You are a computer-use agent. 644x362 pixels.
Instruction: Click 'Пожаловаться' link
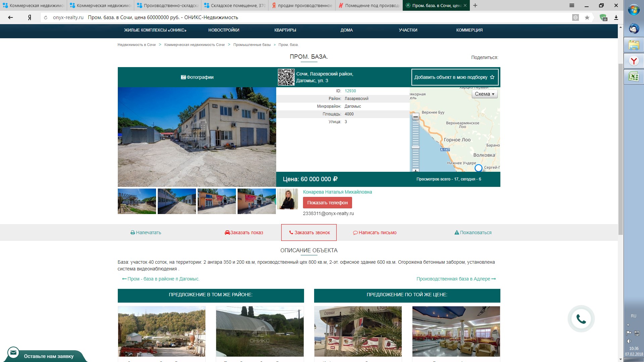pos(473,232)
